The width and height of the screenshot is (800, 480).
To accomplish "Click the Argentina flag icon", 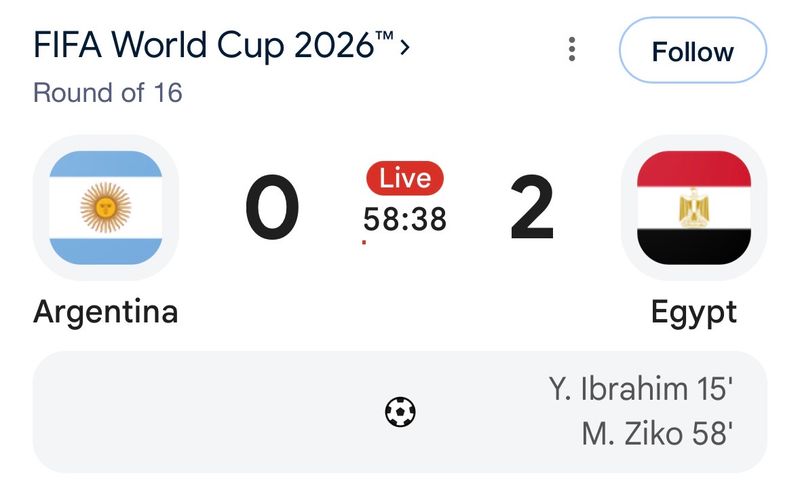I will [106, 208].
